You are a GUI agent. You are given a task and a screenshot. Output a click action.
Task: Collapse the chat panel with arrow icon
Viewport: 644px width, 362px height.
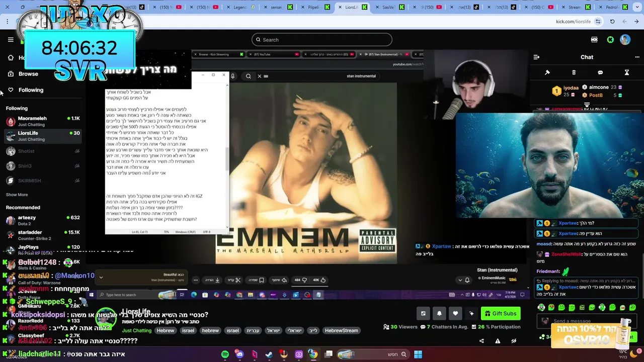tap(536, 57)
